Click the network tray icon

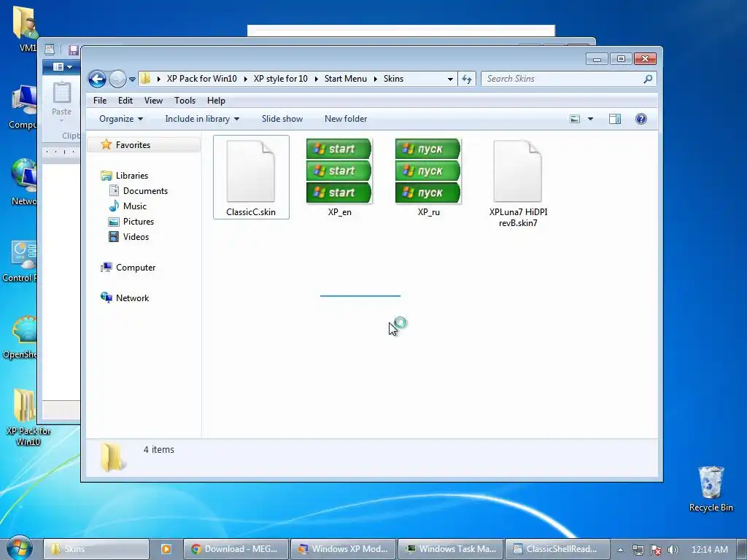click(638, 550)
